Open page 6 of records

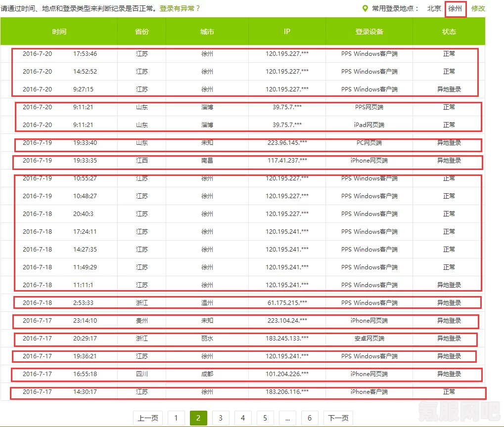point(310,418)
